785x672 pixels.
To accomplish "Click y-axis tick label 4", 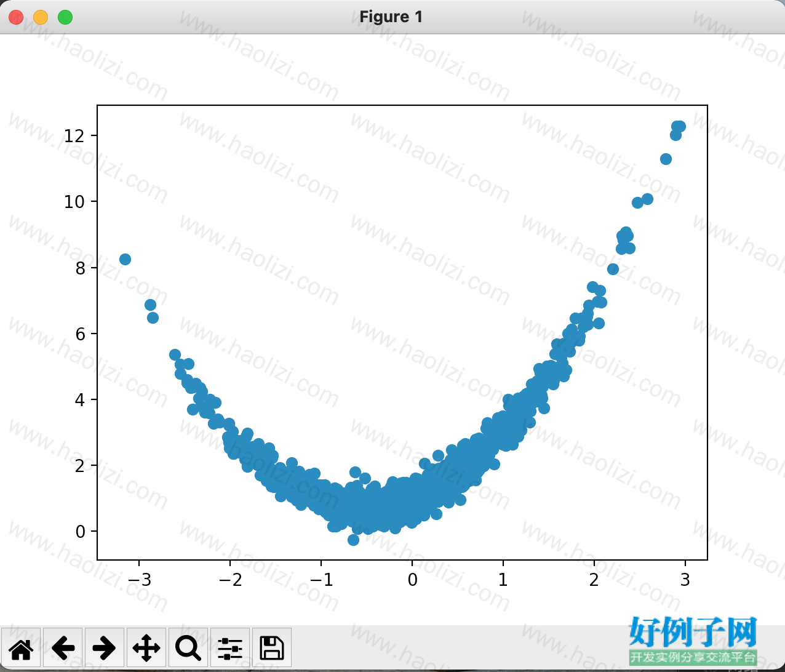I will click(x=79, y=399).
